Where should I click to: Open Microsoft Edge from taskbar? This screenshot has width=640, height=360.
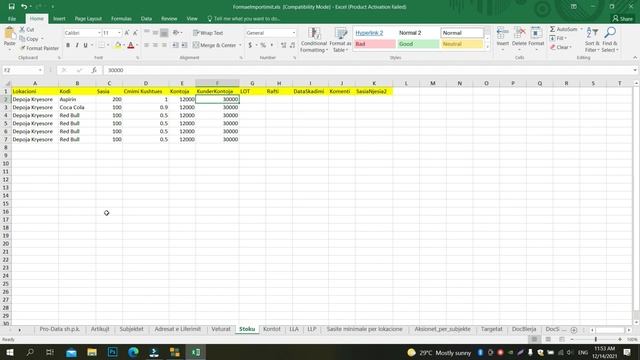[133, 352]
